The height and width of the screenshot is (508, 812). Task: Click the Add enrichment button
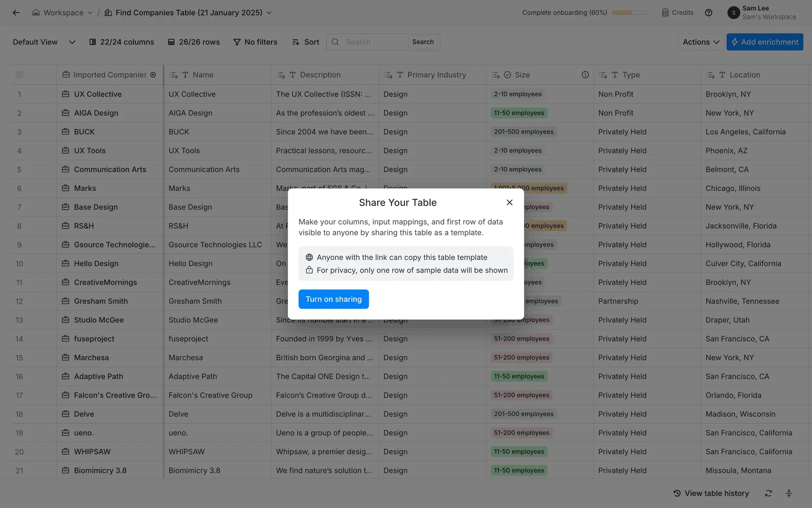pos(764,42)
